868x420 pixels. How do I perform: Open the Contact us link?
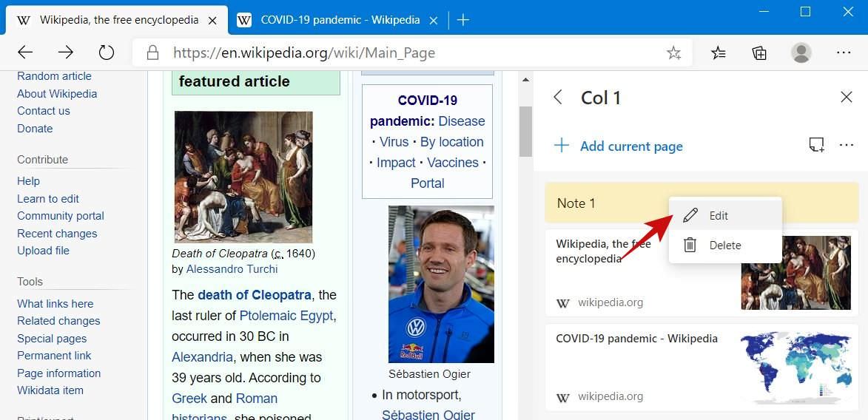coord(44,111)
